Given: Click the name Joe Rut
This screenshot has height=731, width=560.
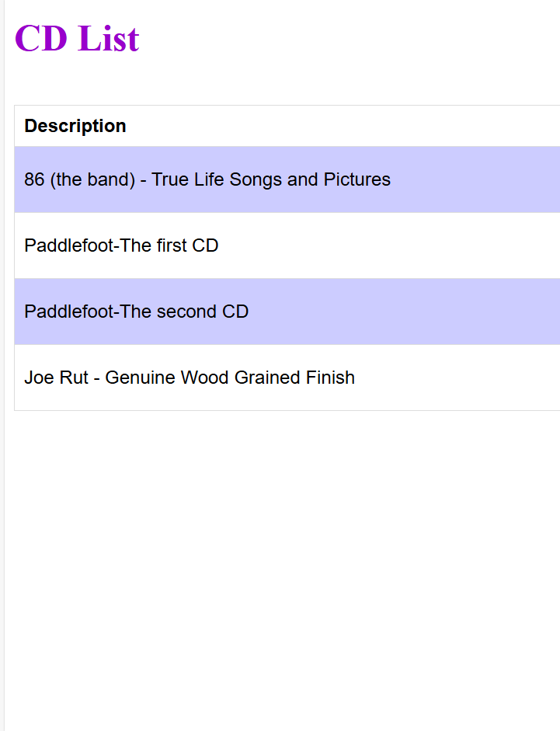Looking at the screenshot, I should coord(56,378).
